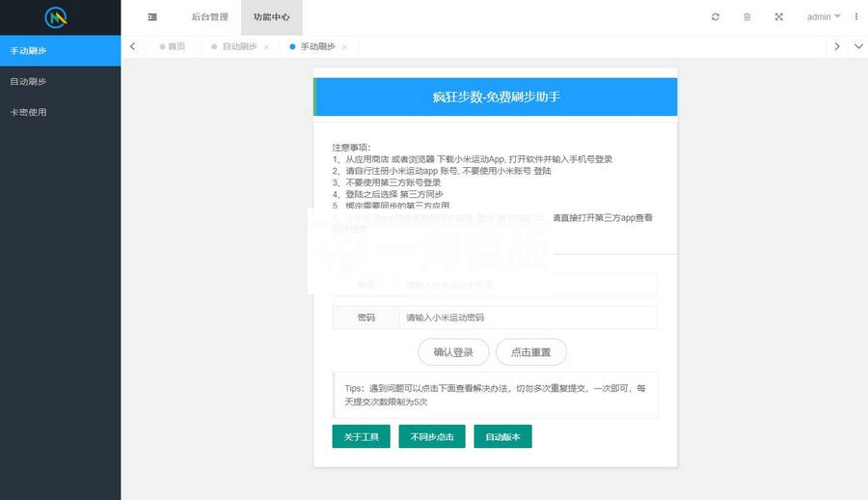Image resolution: width=868 pixels, height=500 pixels.
Task: Click the refresh icon in top bar
Action: coord(715,17)
